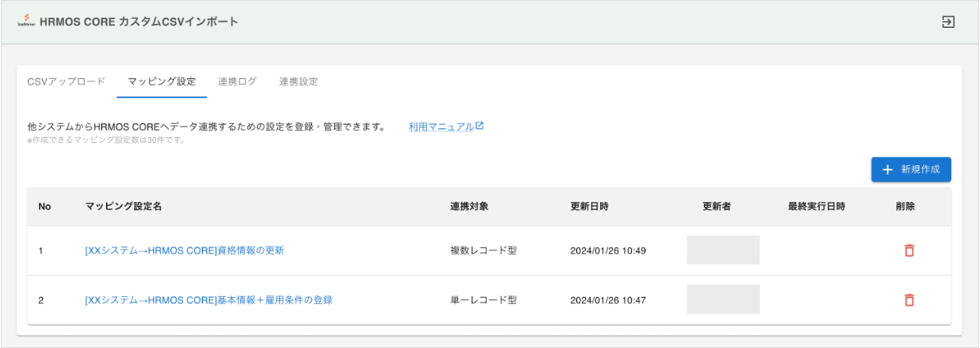
Task: Click the 更新者 column header
Action: click(x=717, y=207)
